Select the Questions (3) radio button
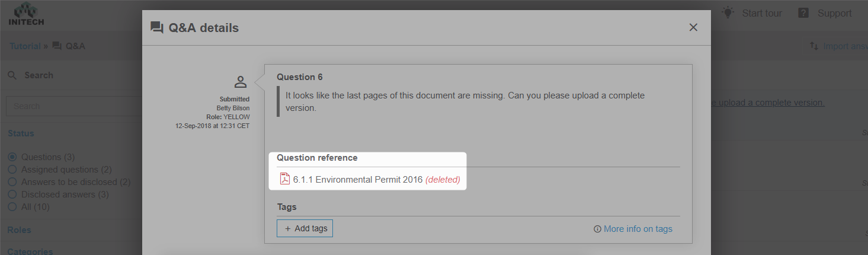Image resolution: width=868 pixels, height=255 pixels. click(x=12, y=157)
